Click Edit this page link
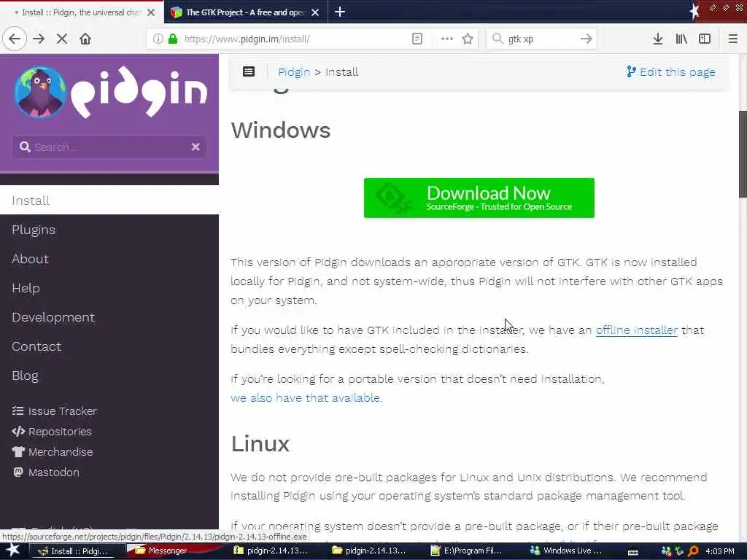 click(671, 72)
